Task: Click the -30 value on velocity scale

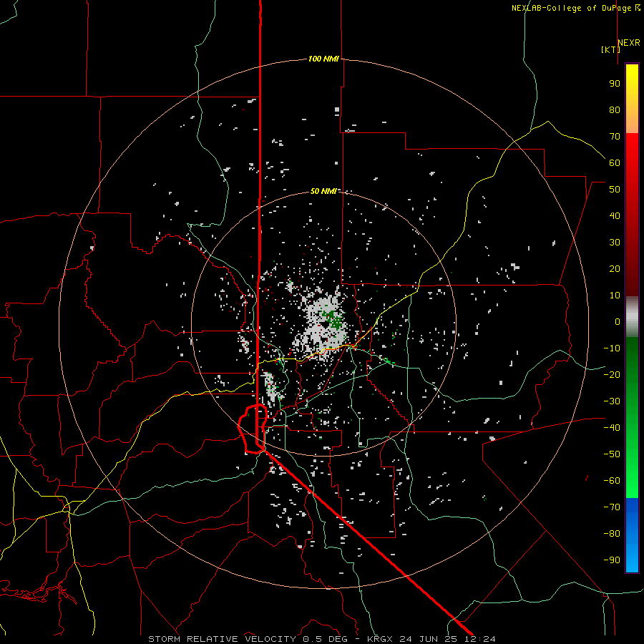Action: pyautogui.click(x=612, y=401)
